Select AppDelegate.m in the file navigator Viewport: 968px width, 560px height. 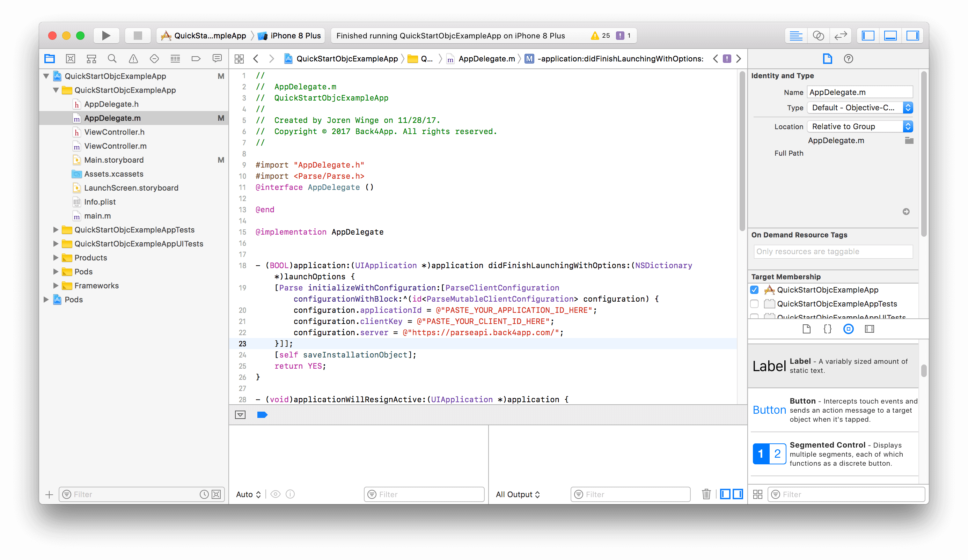[111, 118]
